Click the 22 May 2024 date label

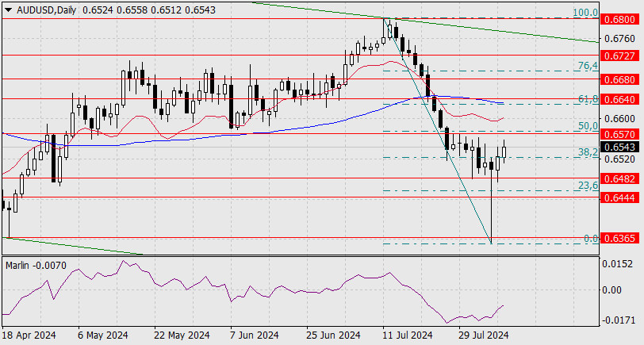(182, 335)
